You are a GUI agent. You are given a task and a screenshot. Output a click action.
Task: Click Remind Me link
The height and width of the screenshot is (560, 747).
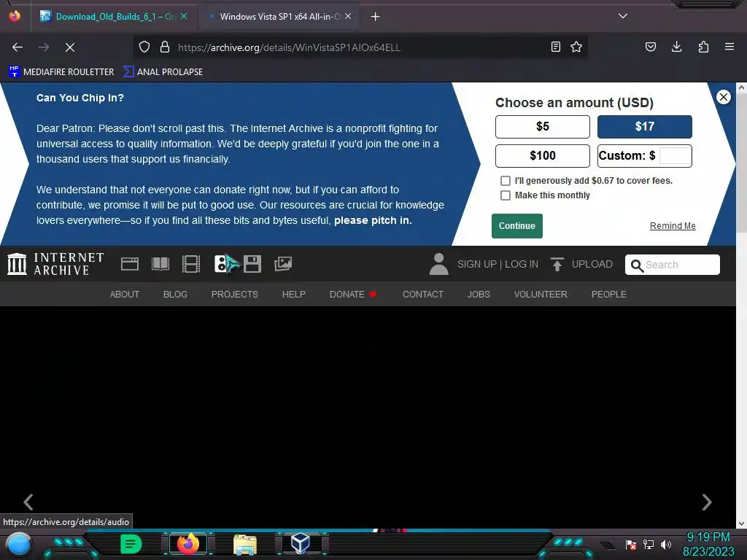[673, 226]
